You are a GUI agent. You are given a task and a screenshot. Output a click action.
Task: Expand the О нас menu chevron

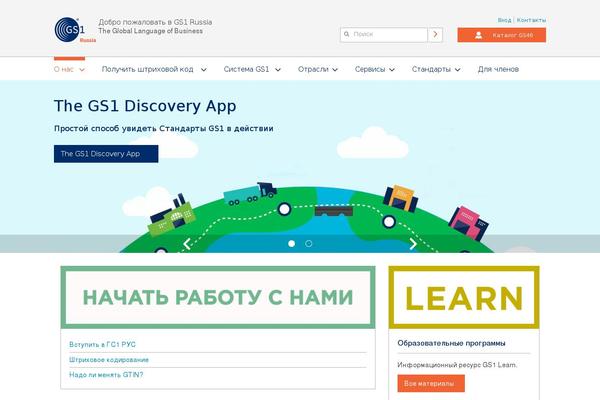coord(82,70)
